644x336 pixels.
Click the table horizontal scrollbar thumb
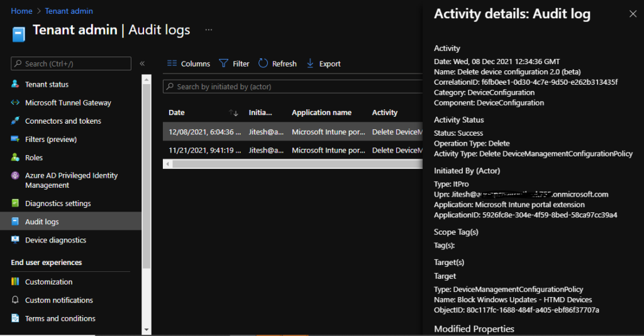pyautogui.click(x=297, y=164)
